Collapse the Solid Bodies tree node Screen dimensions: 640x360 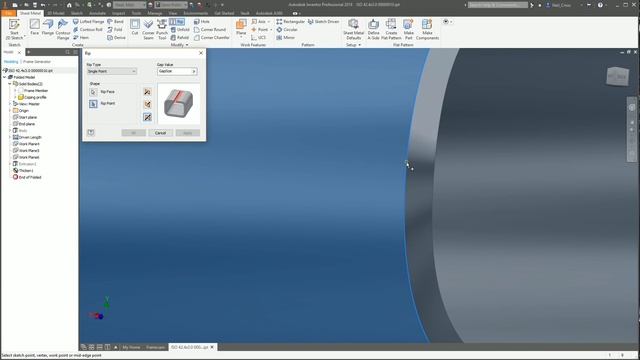click(x=10, y=84)
